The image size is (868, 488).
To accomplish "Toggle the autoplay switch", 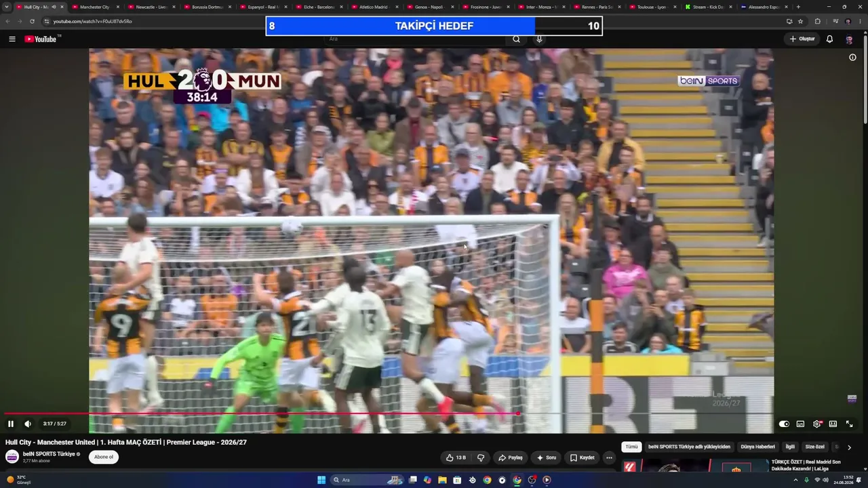I will click(x=784, y=424).
